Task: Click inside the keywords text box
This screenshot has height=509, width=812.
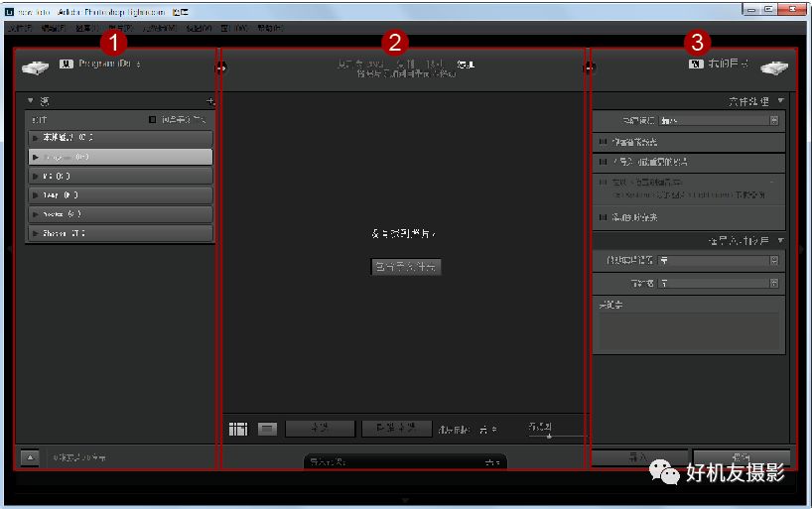Action: [x=689, y=331]
